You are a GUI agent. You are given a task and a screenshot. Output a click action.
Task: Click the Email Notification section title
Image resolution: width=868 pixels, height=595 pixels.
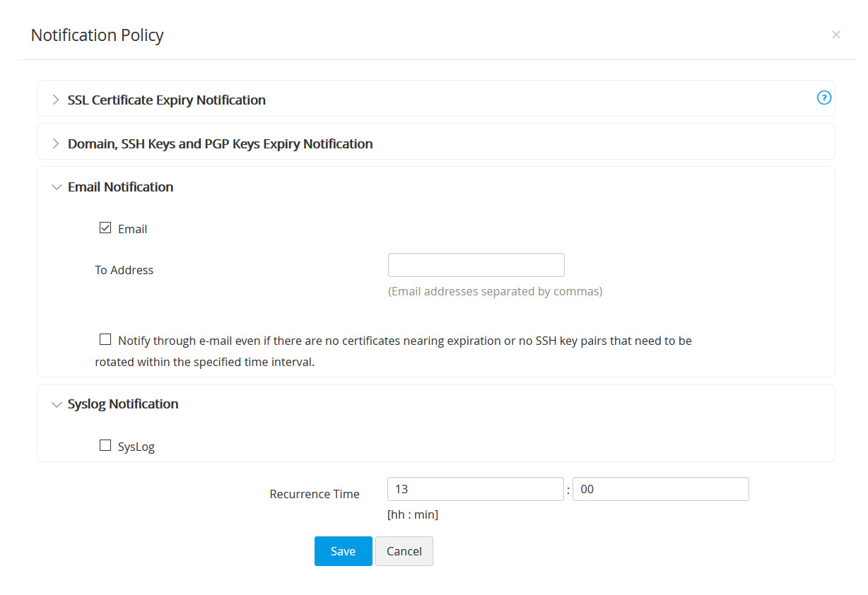[x=120, y=187]
